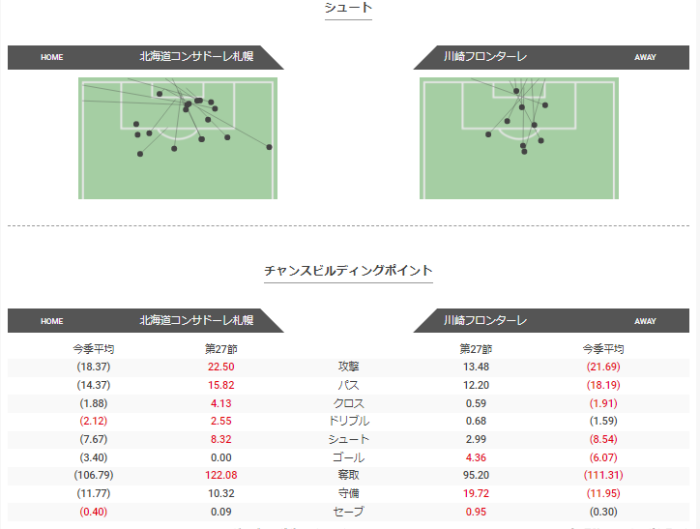Image resolution: width=700 pixels, height=529 pixels.
Task: Click the チャンスビルディングポイント section heading
Action: click(348, 271)
